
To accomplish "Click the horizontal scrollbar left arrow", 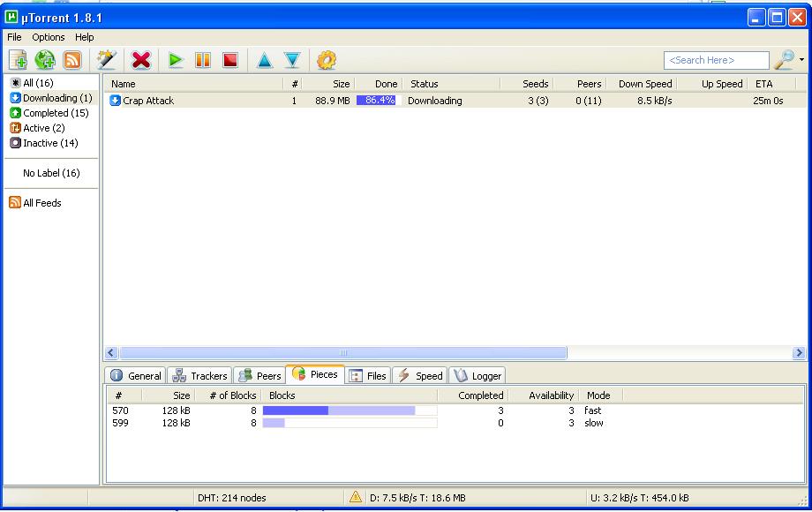I will [x=111, y=352].
